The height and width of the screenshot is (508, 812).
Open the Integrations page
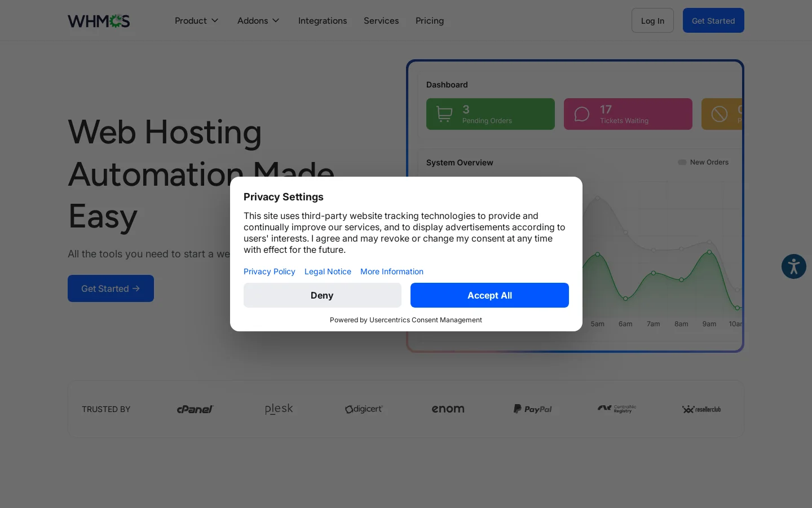click(323, 21)
